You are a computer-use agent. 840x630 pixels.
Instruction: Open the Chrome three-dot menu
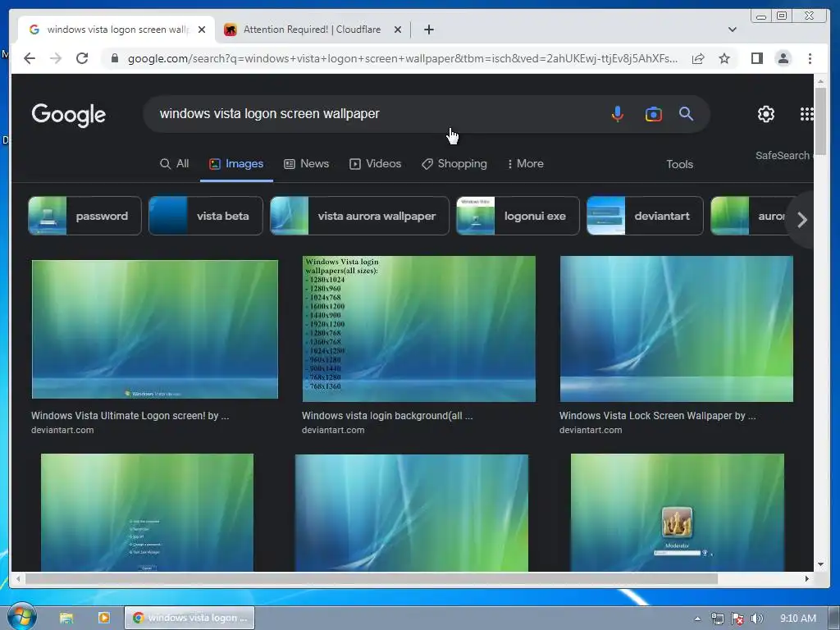point(810,58)
